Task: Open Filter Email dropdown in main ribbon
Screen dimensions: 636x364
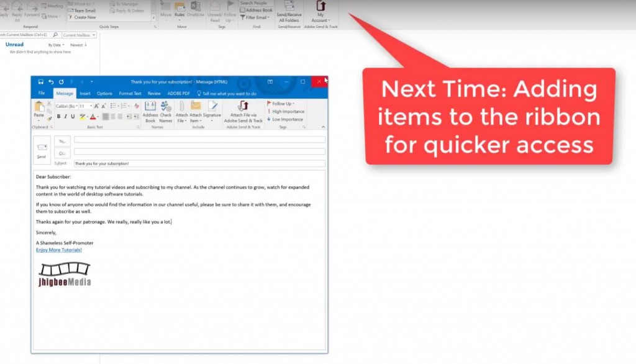Action: coord(255,17)
